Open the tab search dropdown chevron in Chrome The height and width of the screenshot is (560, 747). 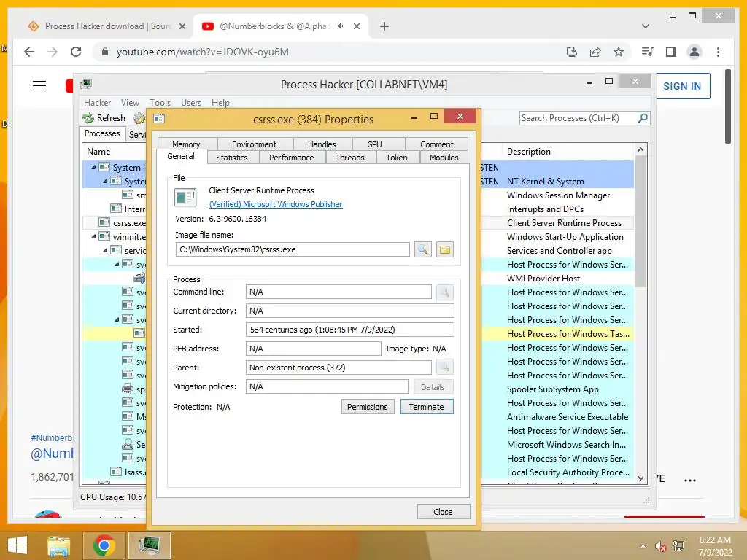point(645,26)
